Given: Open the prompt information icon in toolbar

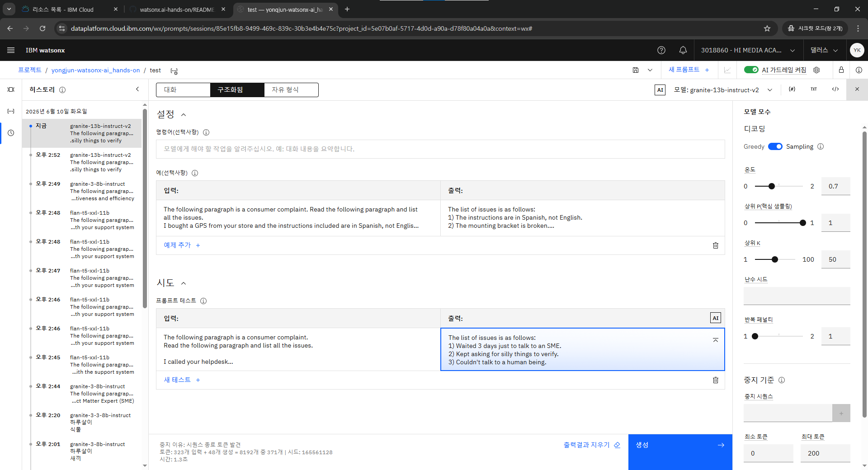Looking at the screenshot, I should click(859, 70).
